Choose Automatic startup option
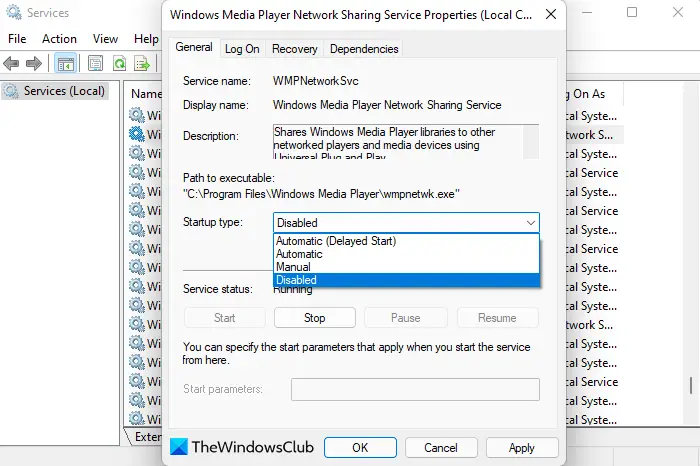This screenshot has width=700, height=466. [406, 254]
